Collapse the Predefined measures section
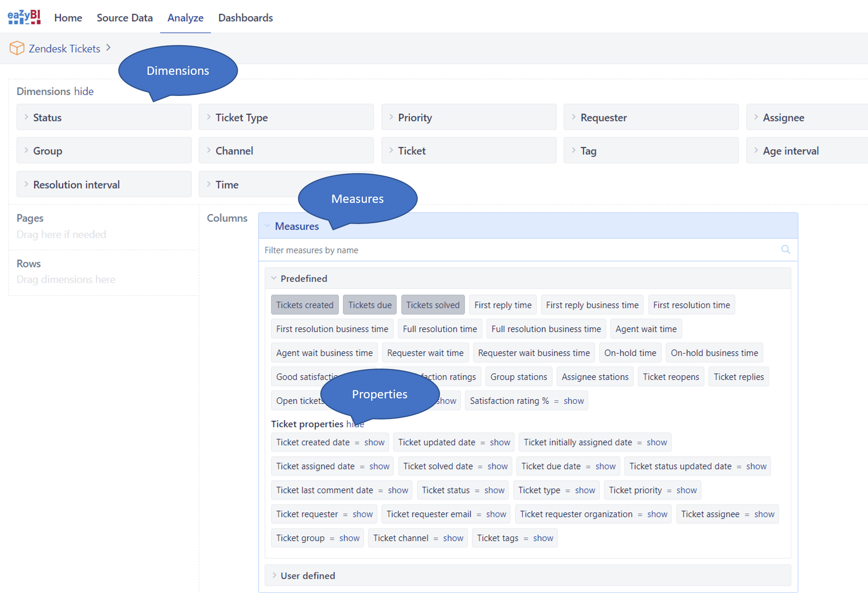Screen dimensions: 868x593 [274, 278]
